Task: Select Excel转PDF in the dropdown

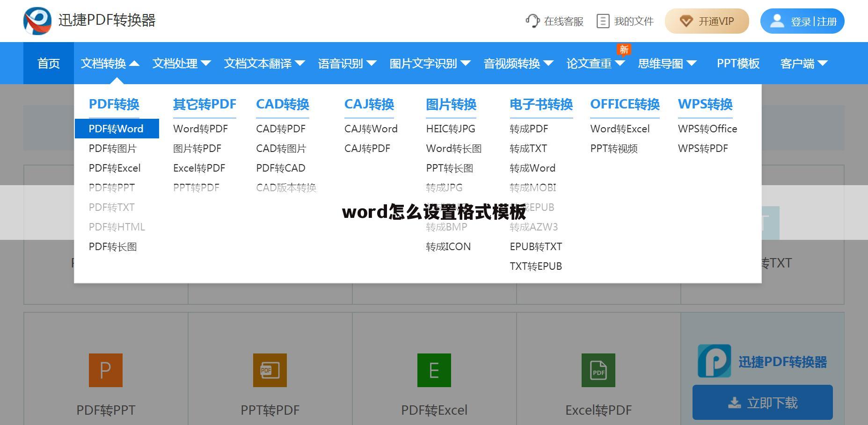Action: pyautogui.click(x=199, y=168)
